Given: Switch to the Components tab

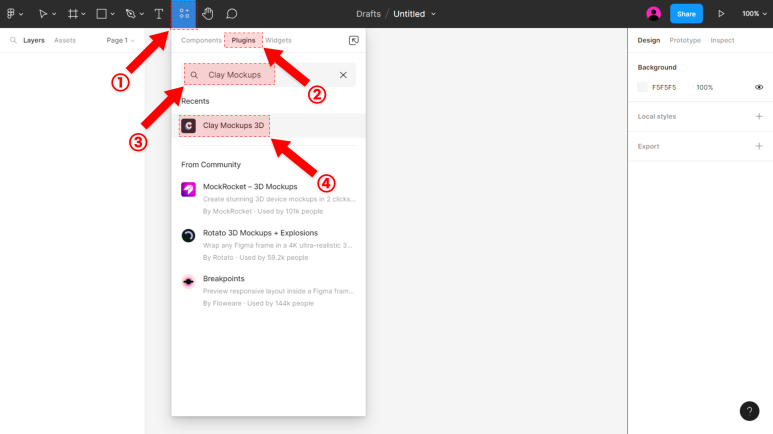Looking at the screenshot, I should coord(201,40).
